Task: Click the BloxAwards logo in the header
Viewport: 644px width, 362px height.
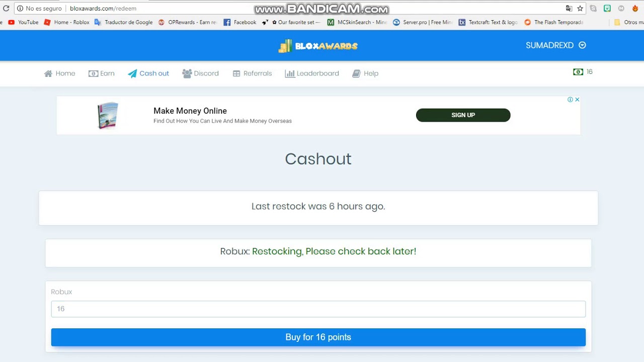Action: tap(318, 46)
